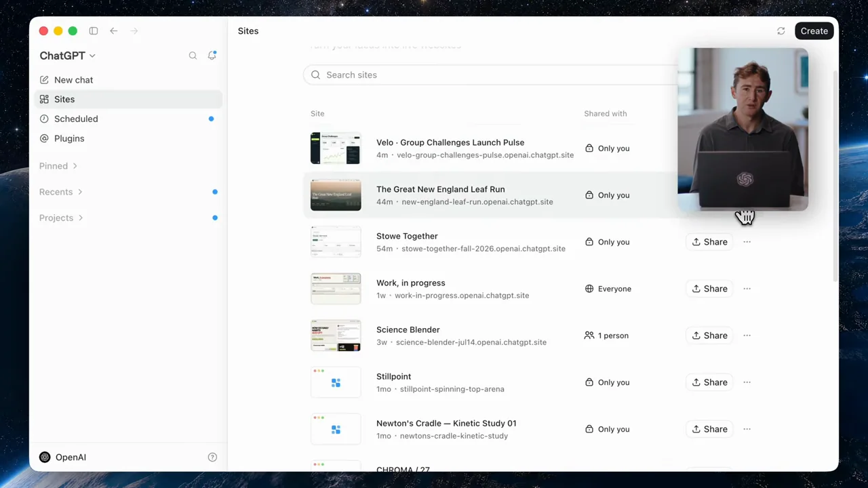Click the "Stillpoint" title
Image resolution: width=868 pixels, height=488 pixels.
pos(394,376)
